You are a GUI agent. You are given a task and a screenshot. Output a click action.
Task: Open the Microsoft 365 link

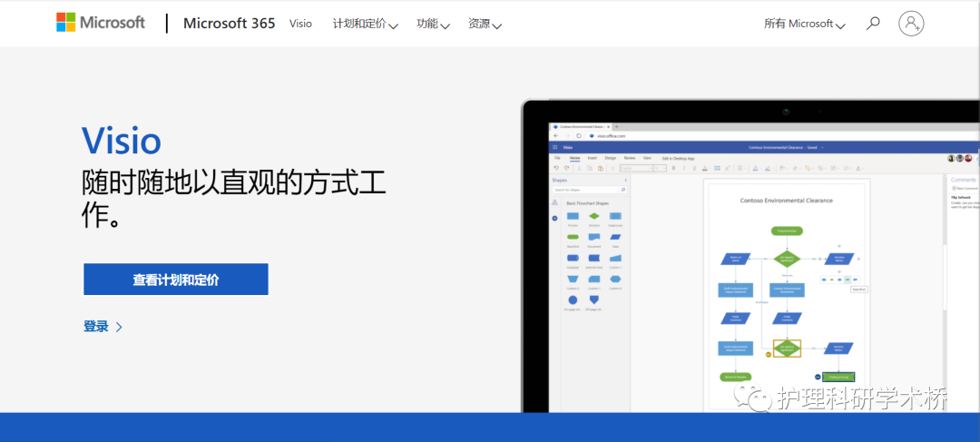tap(229, 23)
